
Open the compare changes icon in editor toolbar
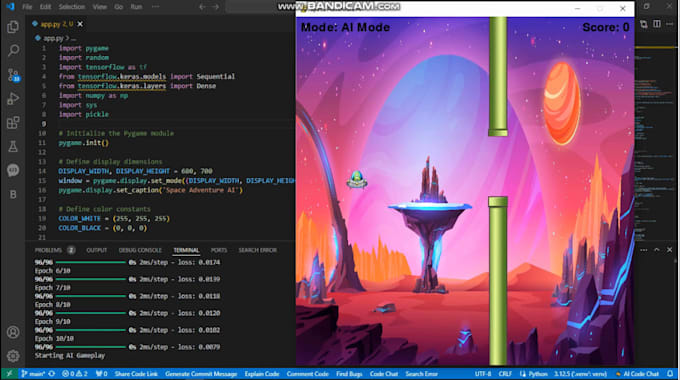click(644, 24)
